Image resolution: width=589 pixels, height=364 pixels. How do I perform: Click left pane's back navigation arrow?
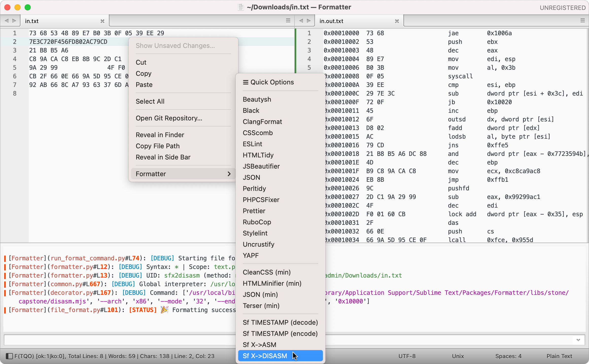[x=7, y=21]
